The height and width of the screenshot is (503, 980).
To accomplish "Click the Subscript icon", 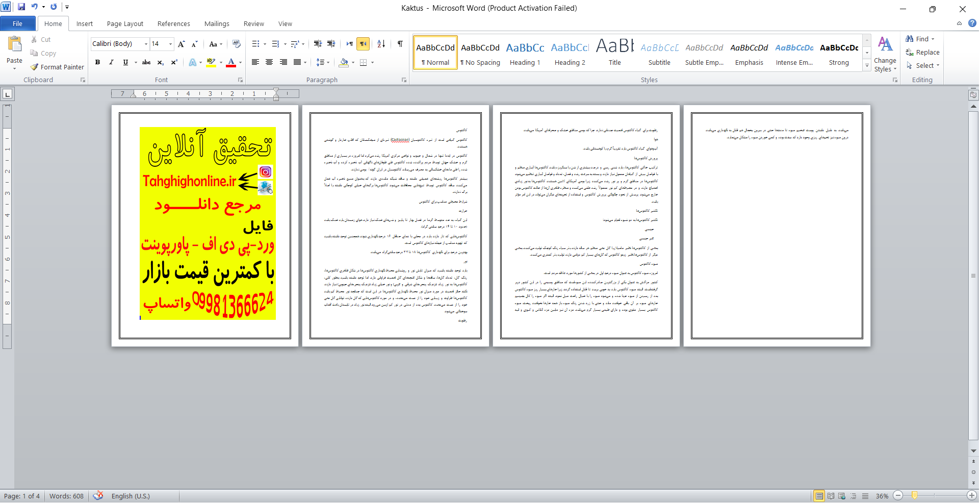I will pyautogui.click(x=160, y=62).
